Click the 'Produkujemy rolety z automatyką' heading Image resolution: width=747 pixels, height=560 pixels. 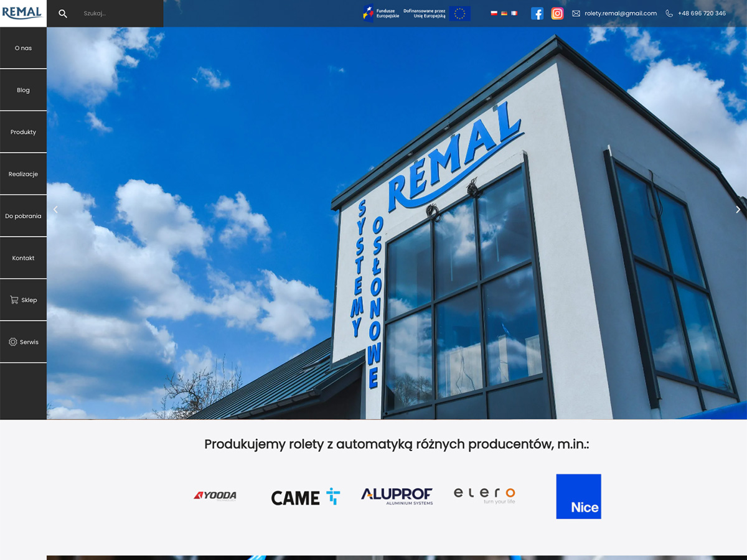click(x=397, y=444)
